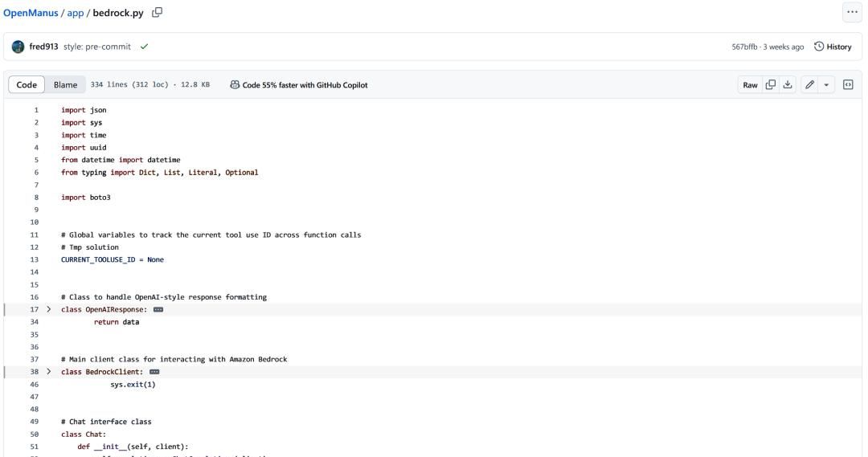Open the file History

point(833,47)
